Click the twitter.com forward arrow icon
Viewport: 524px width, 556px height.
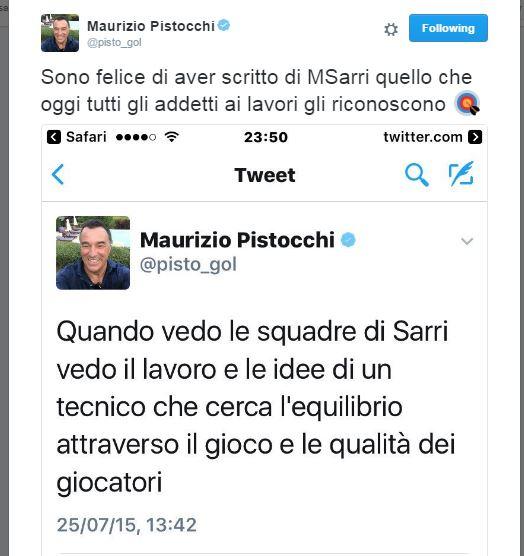tap(475, 137)
